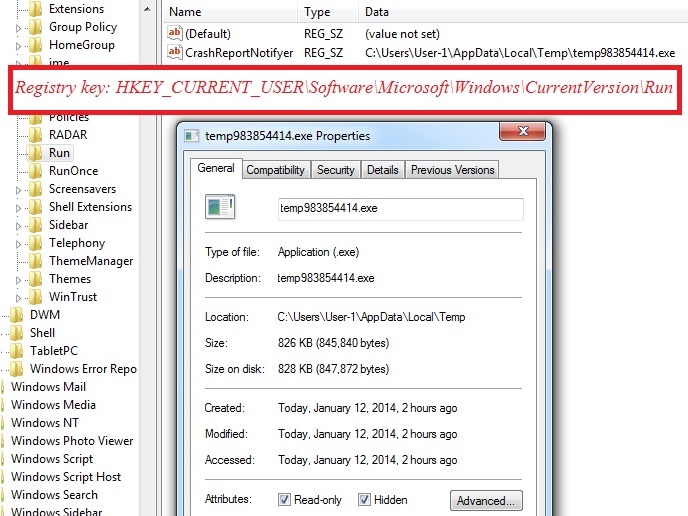Expand the HomeGroup tree node
The image size is (688, 516).
pyautogui.click(x=18, y=46)
